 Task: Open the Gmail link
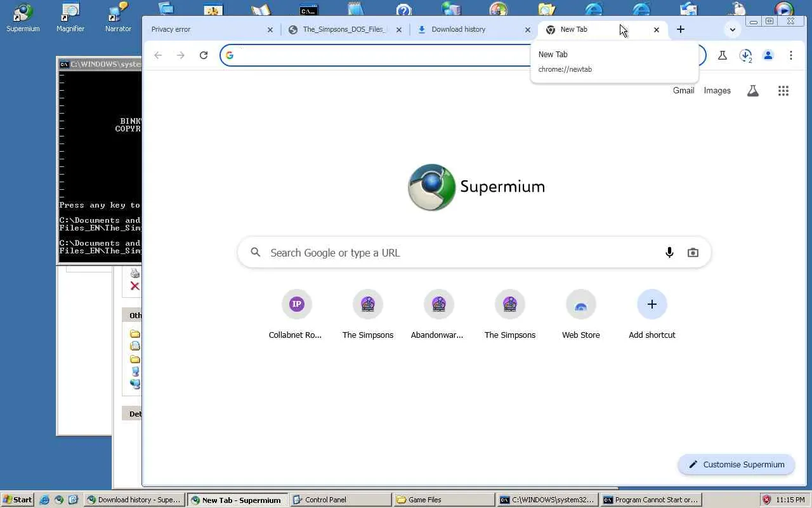(683, 91)
